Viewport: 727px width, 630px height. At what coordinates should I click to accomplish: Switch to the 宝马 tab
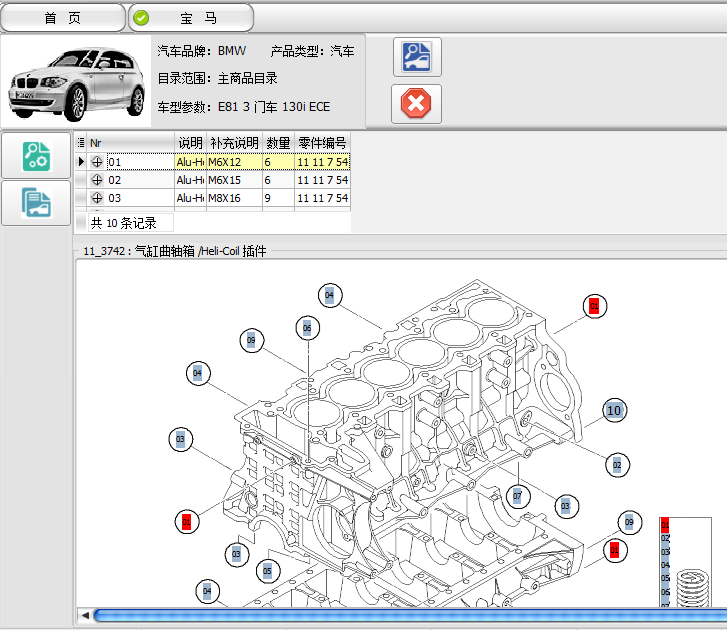(191, 18)
